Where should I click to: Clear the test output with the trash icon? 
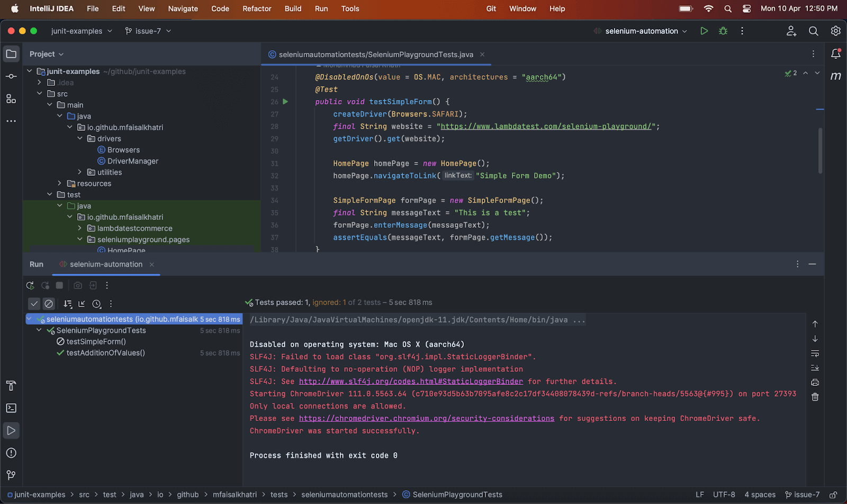click(815, 397)
